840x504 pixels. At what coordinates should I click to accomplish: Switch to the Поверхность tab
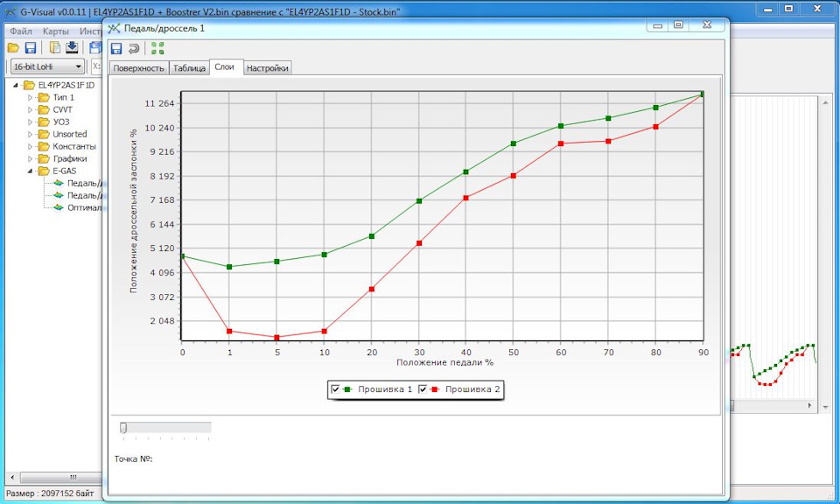click(139, 68)
